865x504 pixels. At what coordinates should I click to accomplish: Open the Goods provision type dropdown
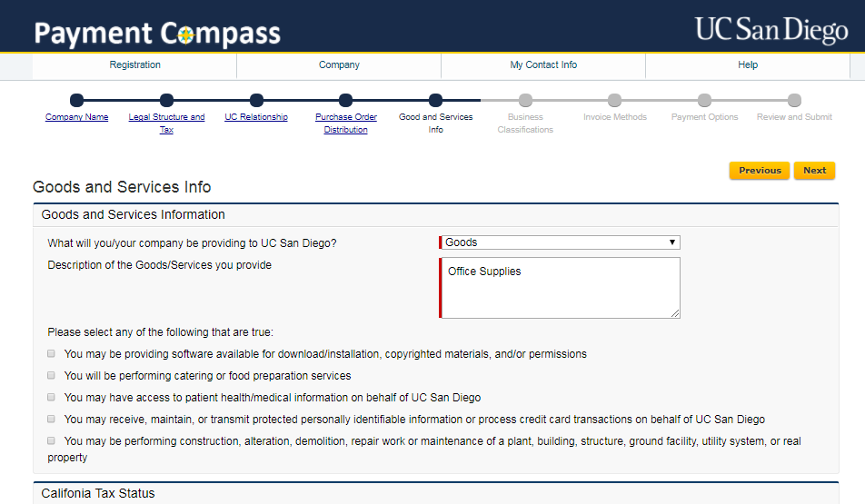tap(560, 242)
